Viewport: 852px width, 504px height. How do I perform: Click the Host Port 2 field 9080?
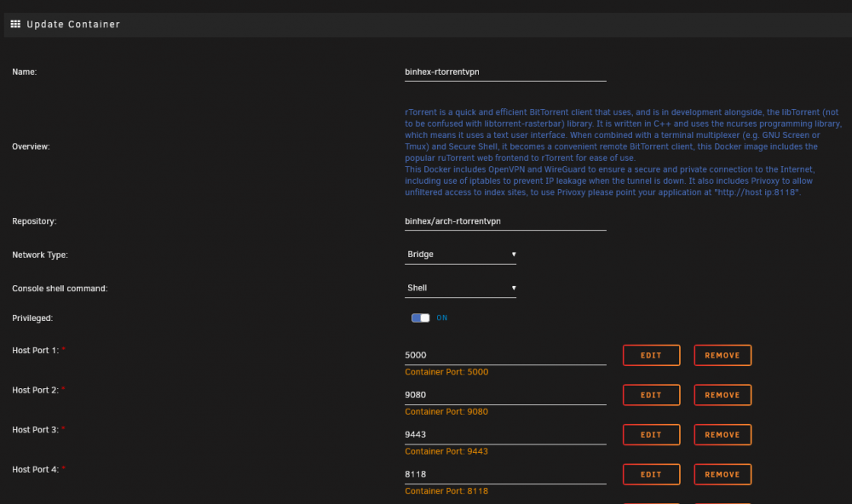[505, 395]
